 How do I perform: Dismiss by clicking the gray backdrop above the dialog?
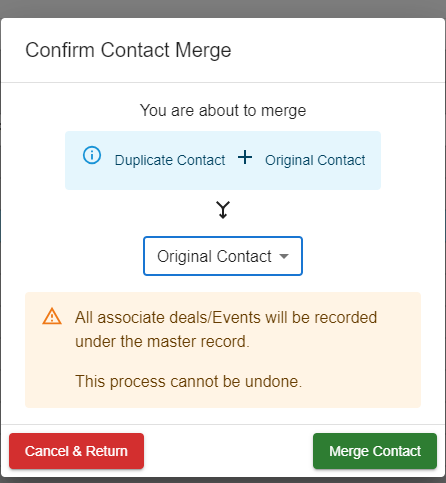pyautogui.click(x=223, y=8)
